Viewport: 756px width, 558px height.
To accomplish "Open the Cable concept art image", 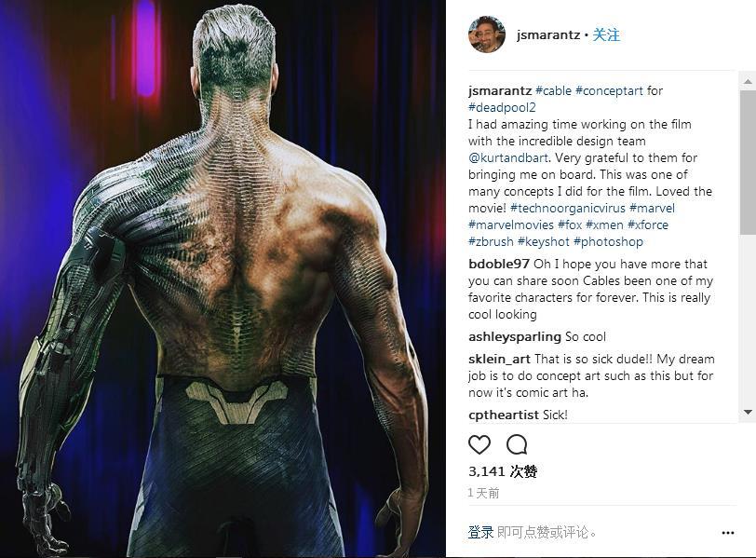I will (223, 279).
